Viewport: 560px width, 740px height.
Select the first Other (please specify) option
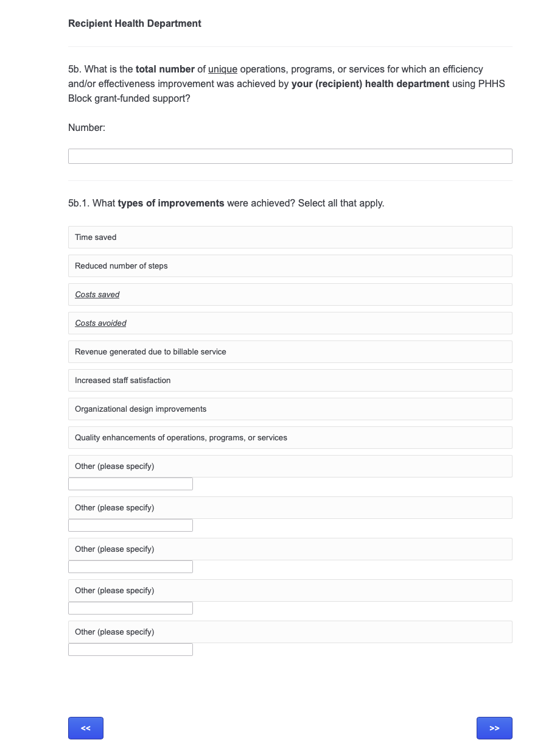tap(290, 467)
